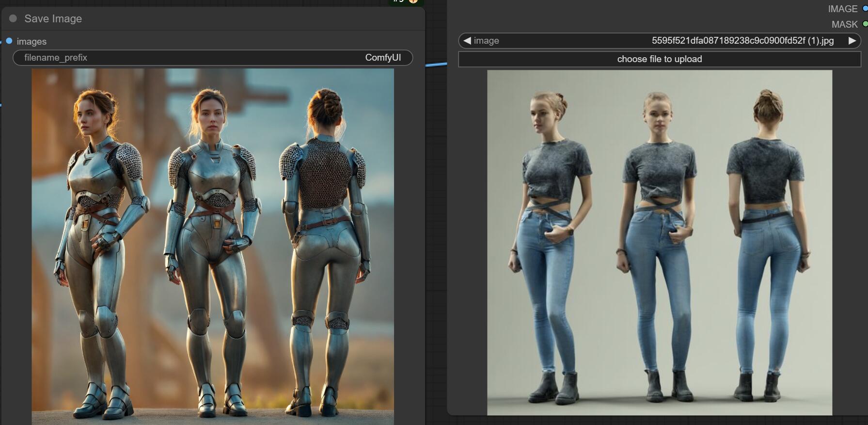Screen dimensions: 868x425
Task: Edit the filename_prefix field
Action: [x=213, y=57]
